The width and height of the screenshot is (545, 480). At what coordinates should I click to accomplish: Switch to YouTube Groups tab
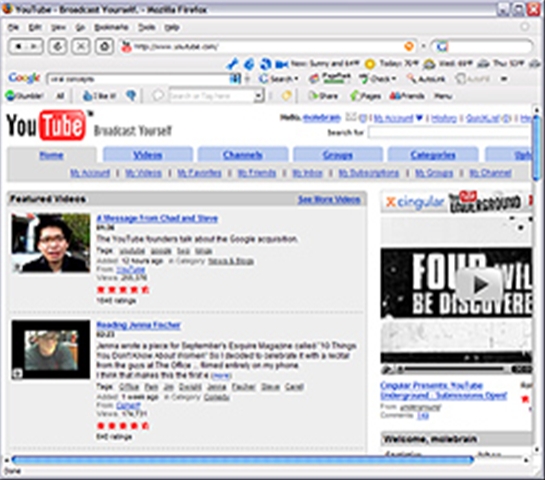pos(337,155)
